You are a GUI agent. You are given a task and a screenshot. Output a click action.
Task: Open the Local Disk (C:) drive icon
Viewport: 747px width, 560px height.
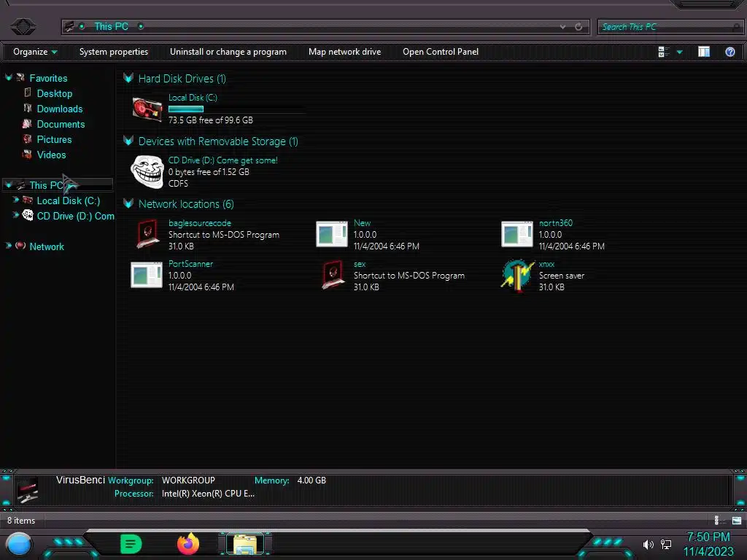tap(147, 109)
